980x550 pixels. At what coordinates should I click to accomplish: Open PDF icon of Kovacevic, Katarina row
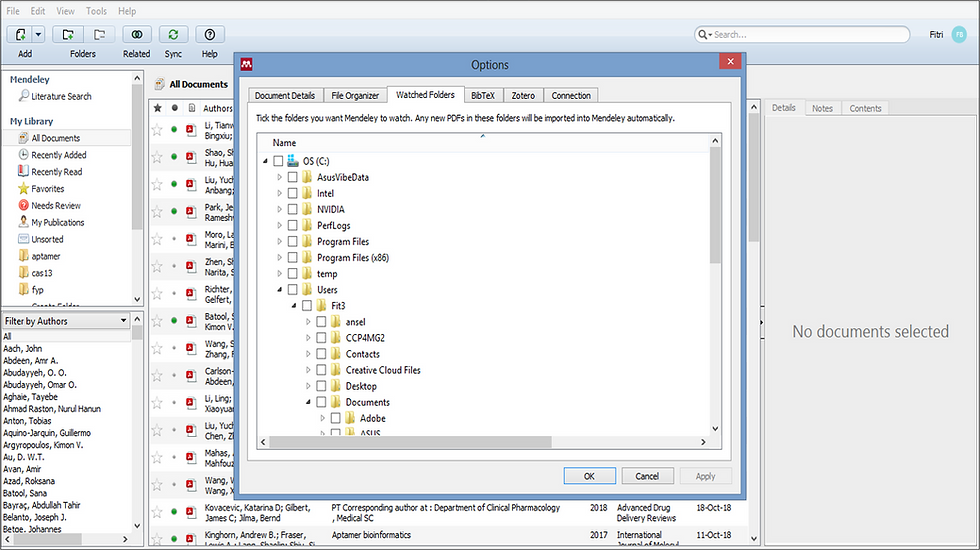pos(191,512)
